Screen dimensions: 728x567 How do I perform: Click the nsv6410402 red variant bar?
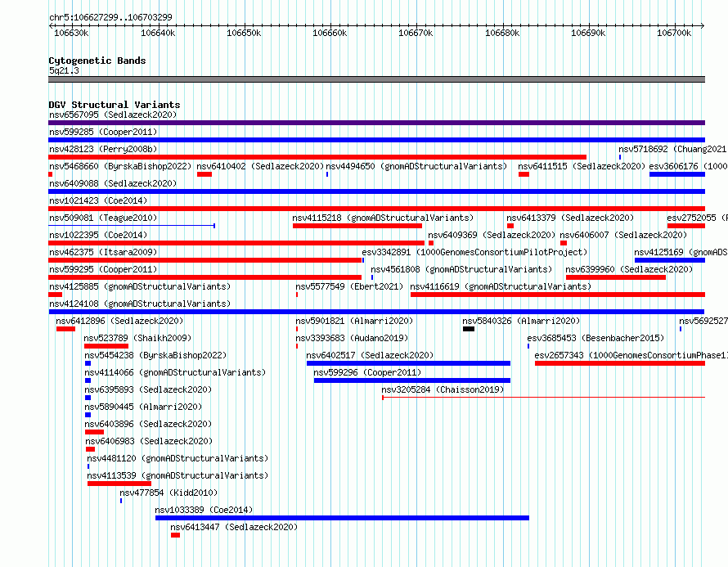[x=204, y=174]
